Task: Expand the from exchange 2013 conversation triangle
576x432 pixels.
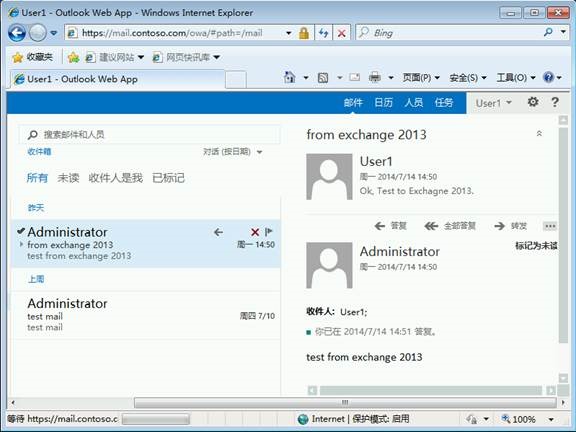Action: coord(21,244)
